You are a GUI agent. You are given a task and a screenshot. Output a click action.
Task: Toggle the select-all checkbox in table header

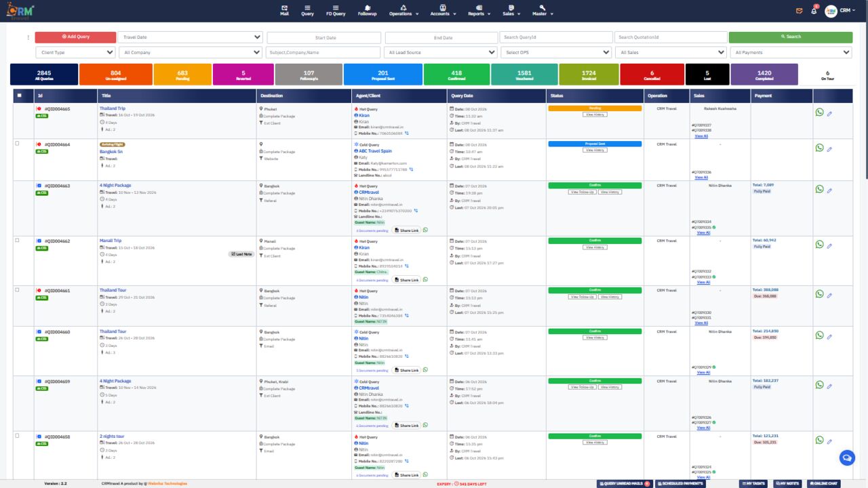point(19,96)
